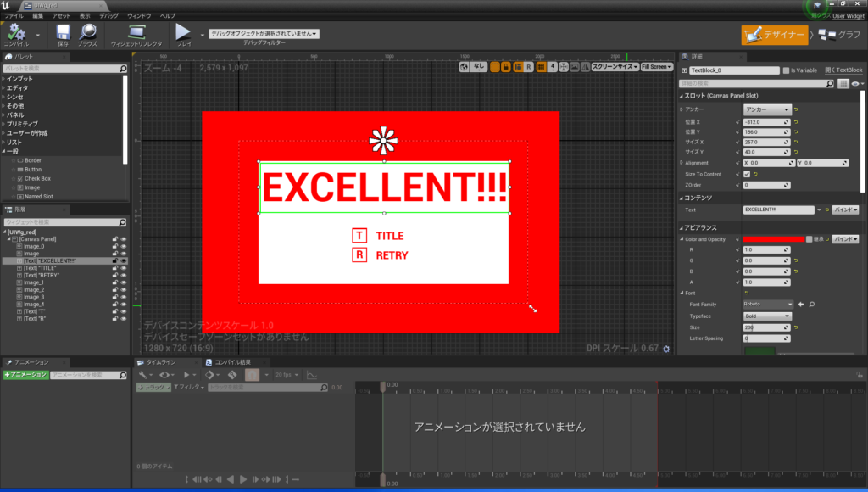Click the Compile (コンパイル) toolbar icon
868x492 pixels.
tap(16, 33)
